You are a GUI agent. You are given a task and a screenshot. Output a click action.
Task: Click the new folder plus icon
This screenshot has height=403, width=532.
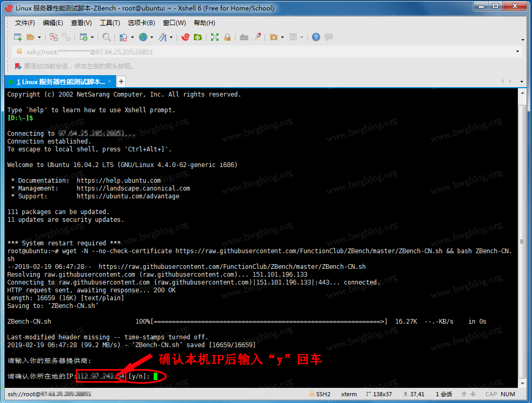point(274,37)
